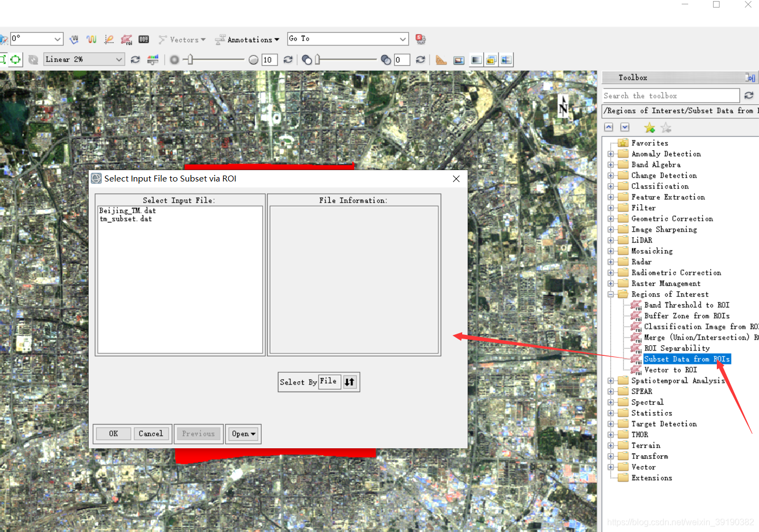The height and width of the screenshot is (532, 759).
Task: Click the colorful wave spectral library icon
Action: point(91,39)
